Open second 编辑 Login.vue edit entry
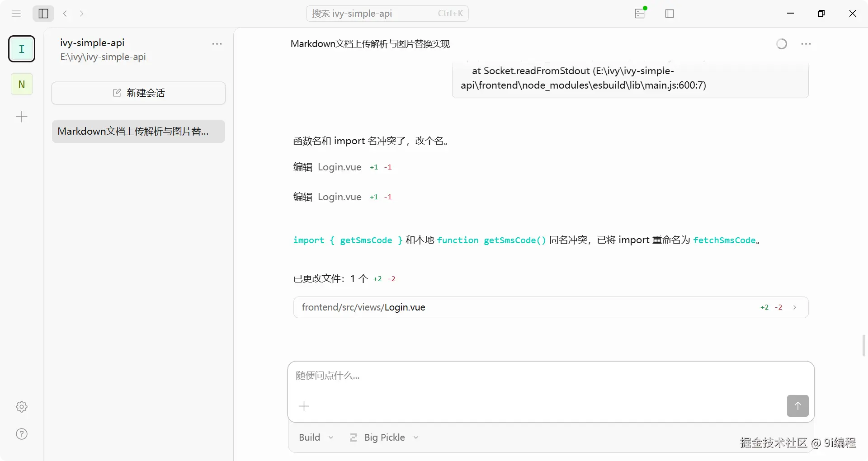Screen dimensions: 868x461 (x=342, y=197)
